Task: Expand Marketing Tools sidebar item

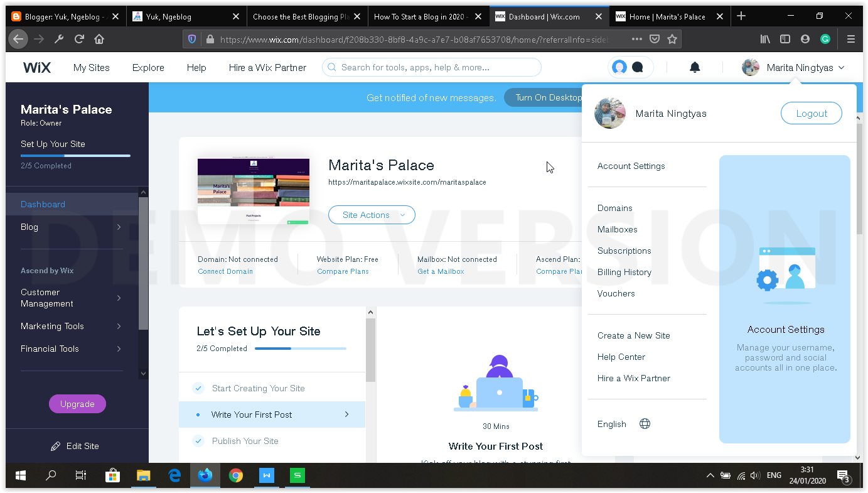Action: coord(119,326)
